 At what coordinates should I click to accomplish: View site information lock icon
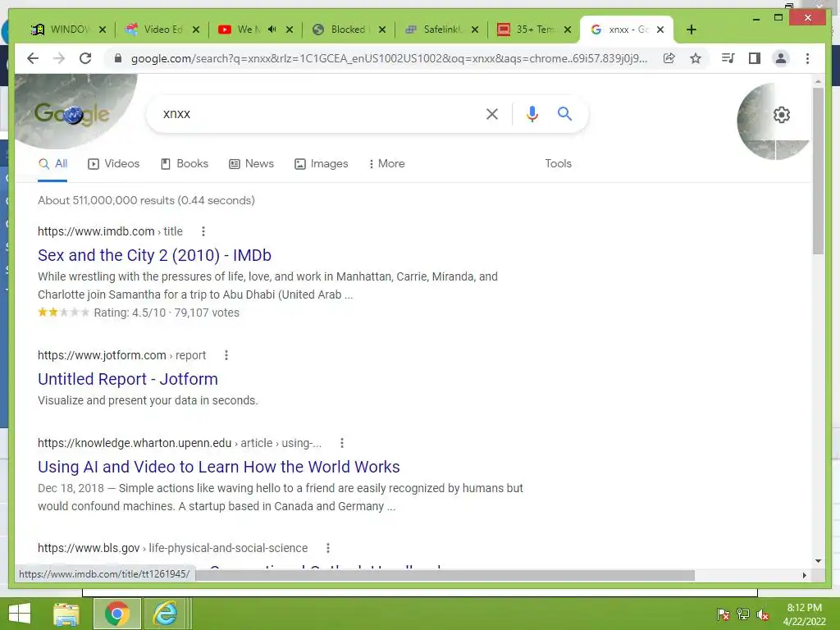118,58
